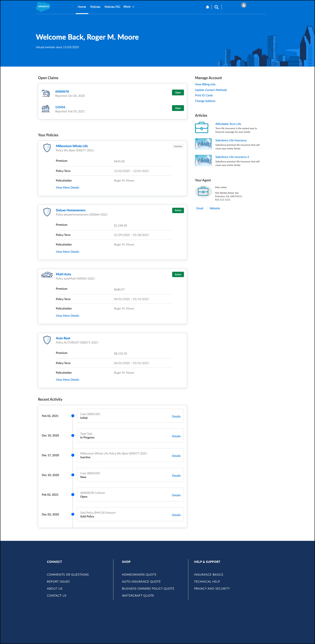
Task: Click the Active badge on Deluxe Homeowners
Action: (x=178, y=211)
